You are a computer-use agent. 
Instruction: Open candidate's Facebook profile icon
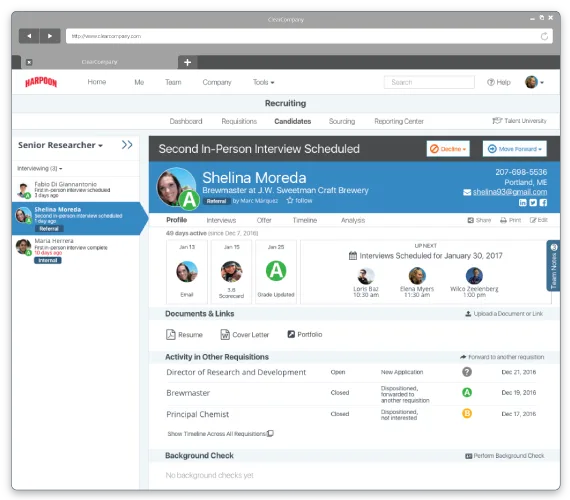tap(543, 203)
